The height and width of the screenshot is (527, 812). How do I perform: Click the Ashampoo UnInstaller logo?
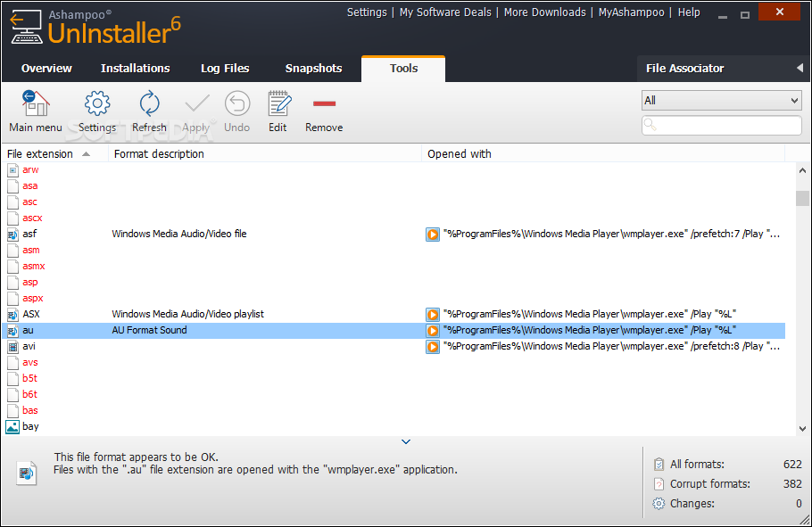pyautogui.click(x=95, y=28)
